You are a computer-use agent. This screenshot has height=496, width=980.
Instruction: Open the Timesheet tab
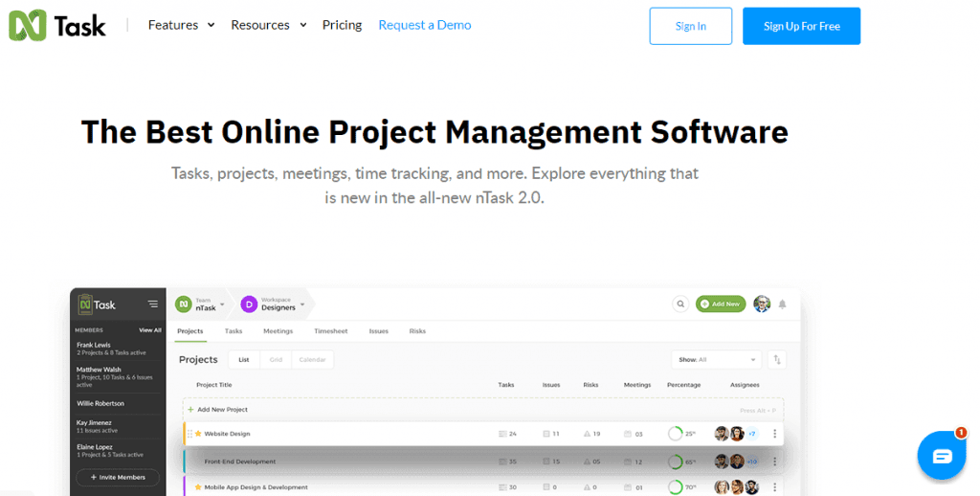[330, 331]
